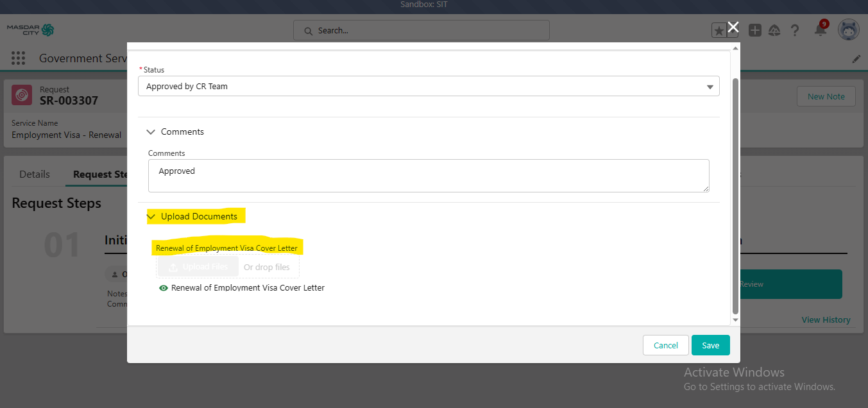The height and width of the screenshot is (408, 868).
Task: Click Cancel in the dialog
Action: [x=666, y=345]
